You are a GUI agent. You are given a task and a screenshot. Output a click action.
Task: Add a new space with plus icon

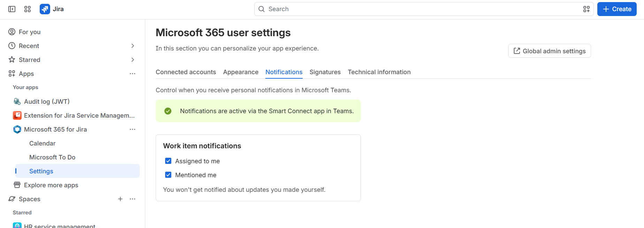120,199
